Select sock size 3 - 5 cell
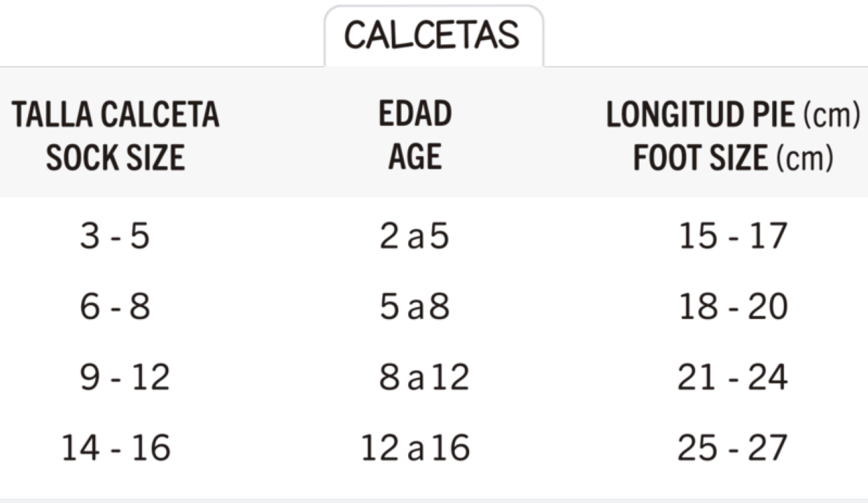 point(115,237)
